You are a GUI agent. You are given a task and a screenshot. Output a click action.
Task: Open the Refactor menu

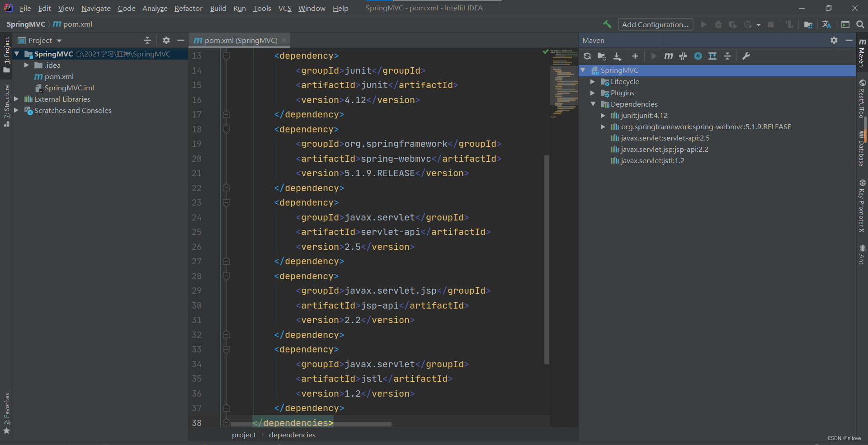pos(189,8)
